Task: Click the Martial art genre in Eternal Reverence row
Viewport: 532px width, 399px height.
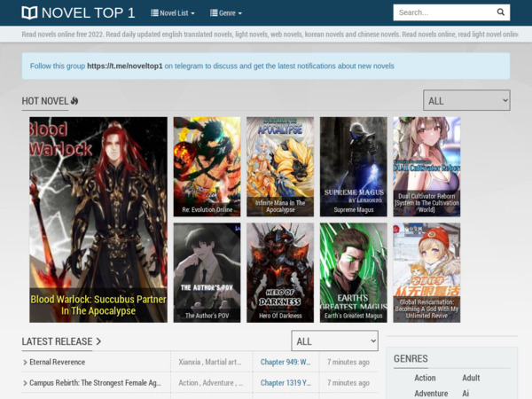Action: [223, 362]
